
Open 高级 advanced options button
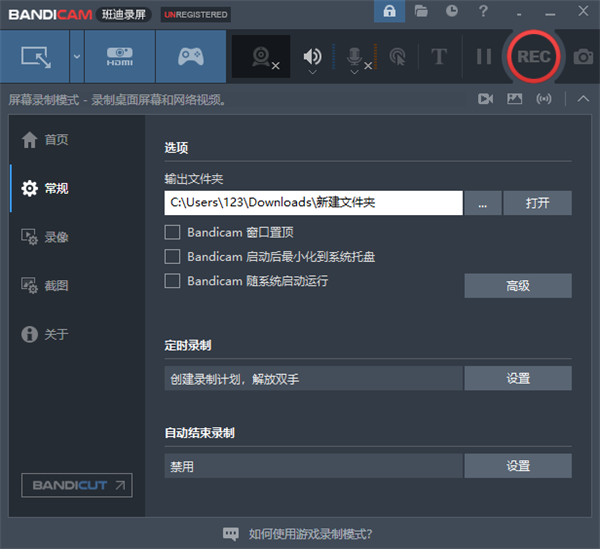coord(518,285)
